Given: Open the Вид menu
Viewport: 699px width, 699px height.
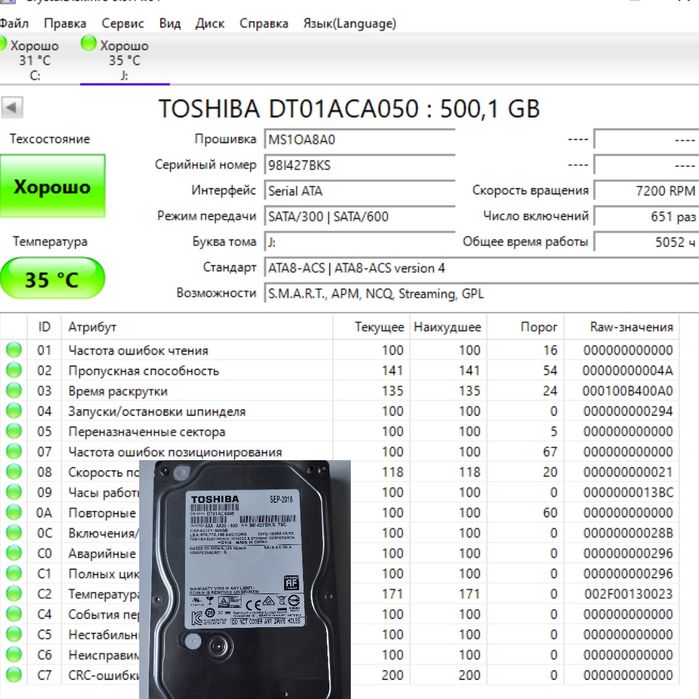Looking at the screenshot, I should (170, 23).
